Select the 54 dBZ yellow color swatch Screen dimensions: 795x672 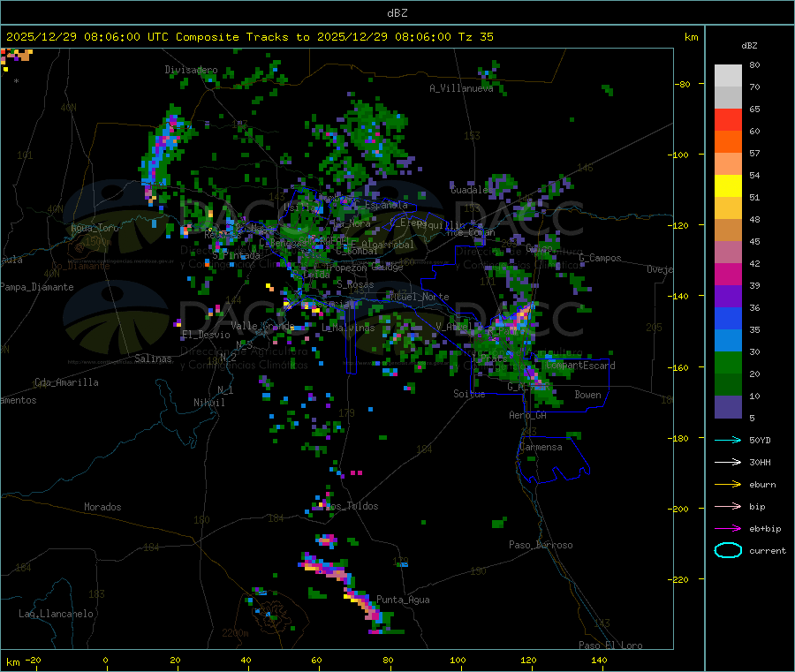728,186
